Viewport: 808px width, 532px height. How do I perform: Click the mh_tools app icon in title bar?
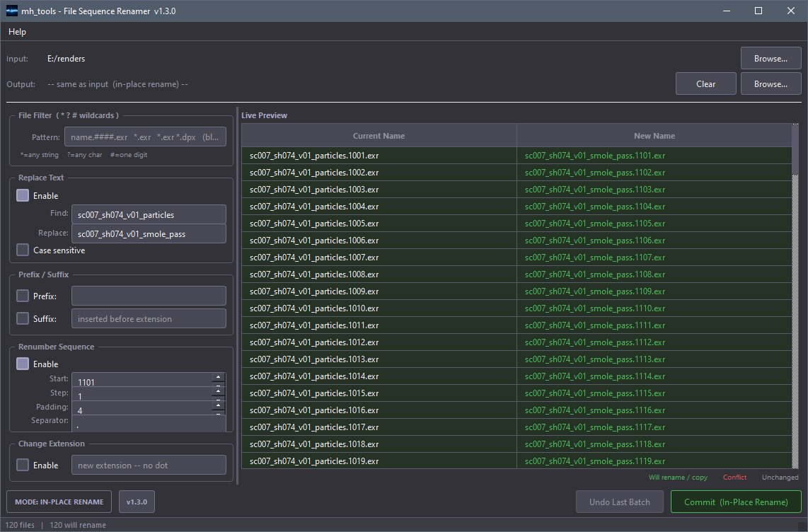click(11, 11)
